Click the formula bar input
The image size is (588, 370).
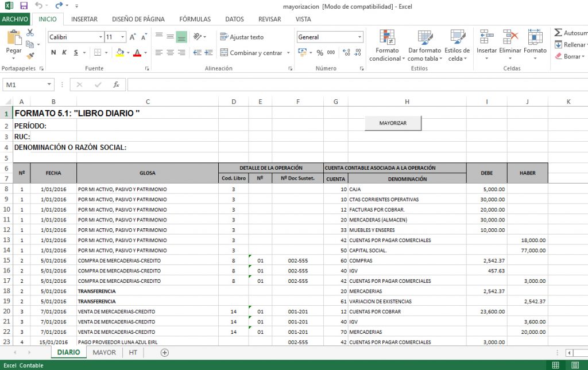tap(357, 85)
